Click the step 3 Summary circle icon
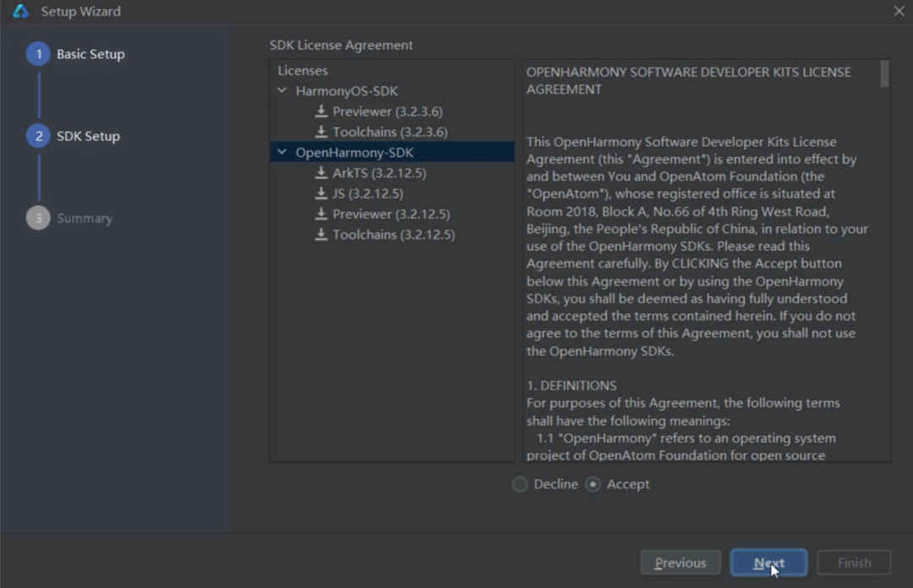This screenshot has height=588, width=913. (38, 218)
